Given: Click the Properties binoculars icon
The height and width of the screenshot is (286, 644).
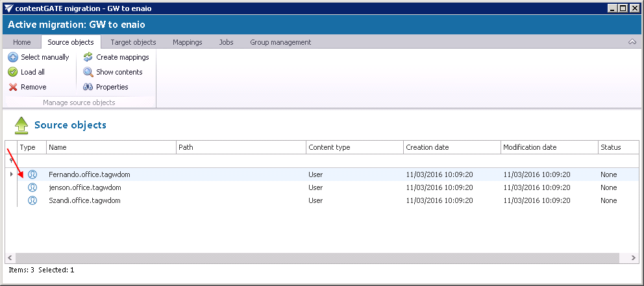Looking at the screenshot, I should click(88, 87).
